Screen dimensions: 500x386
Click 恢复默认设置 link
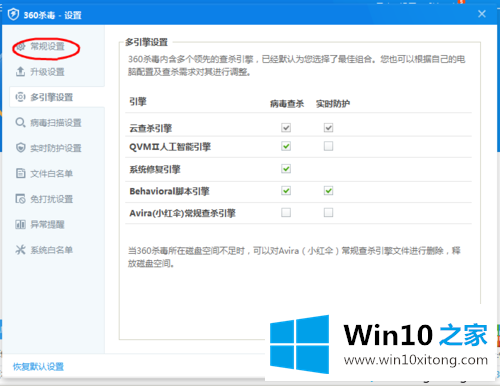(38, 367)
